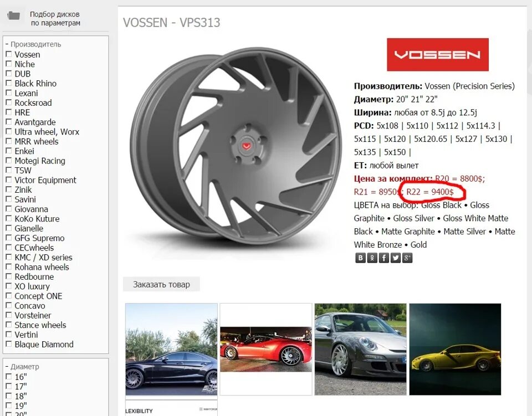Select the Giovanna checkbox
Screen dimensions: 532x416
pyautogui.click(x=9, y=208)
